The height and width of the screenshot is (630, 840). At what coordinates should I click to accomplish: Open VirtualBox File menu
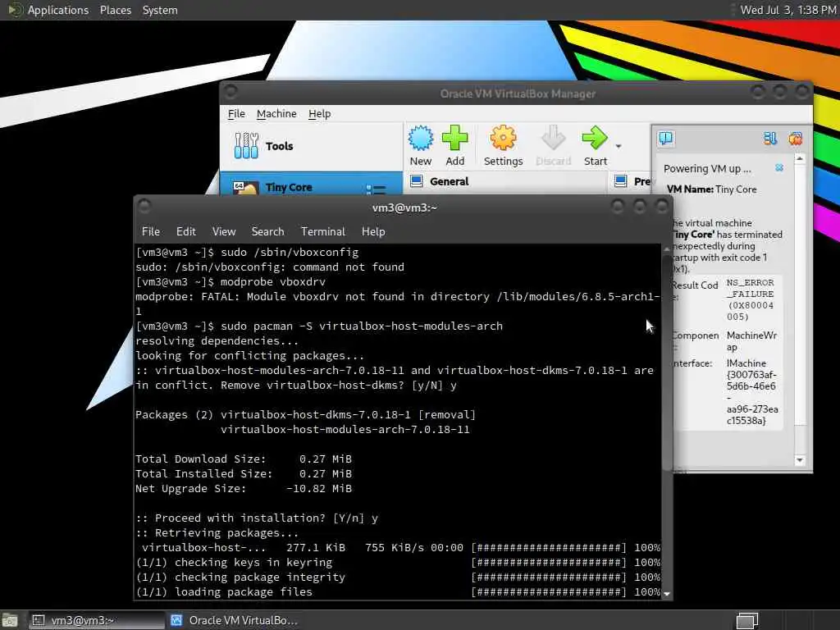236,113
